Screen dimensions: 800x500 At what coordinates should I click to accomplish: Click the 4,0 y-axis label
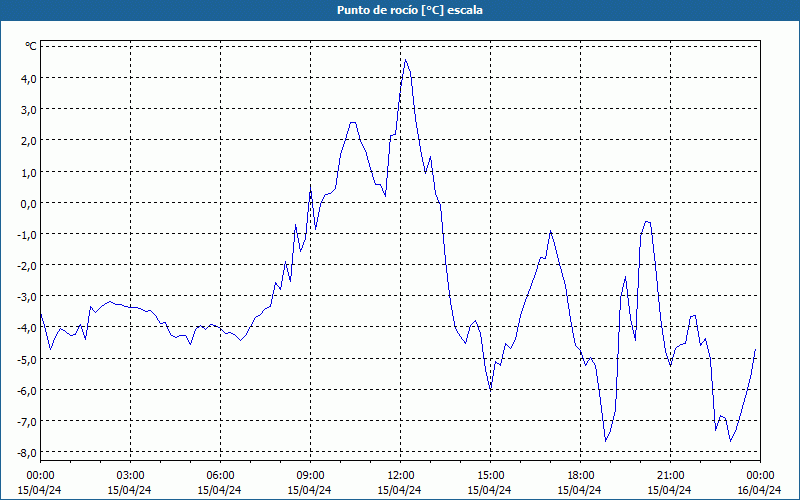29,78
